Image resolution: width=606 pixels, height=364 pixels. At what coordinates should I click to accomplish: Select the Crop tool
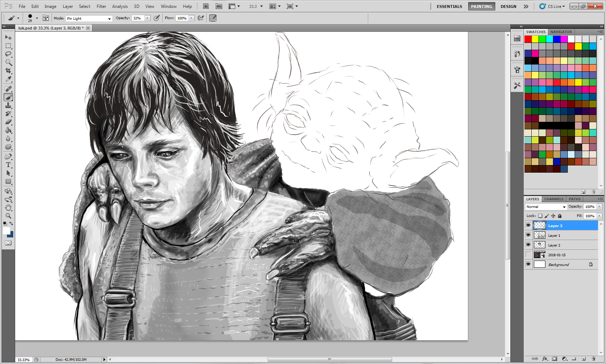pyautogui.click(x=8, y=71)
